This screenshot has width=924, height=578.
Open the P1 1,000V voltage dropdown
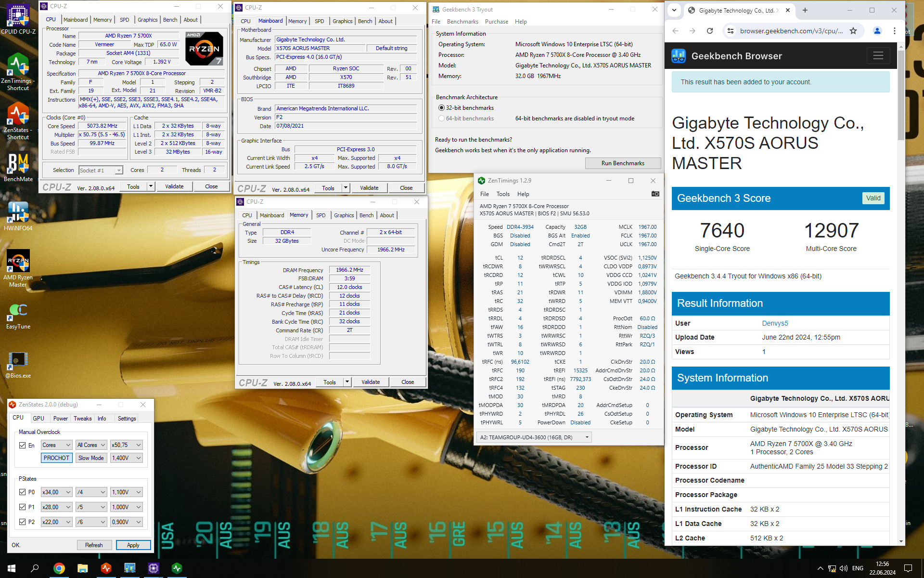pos(127,507)
